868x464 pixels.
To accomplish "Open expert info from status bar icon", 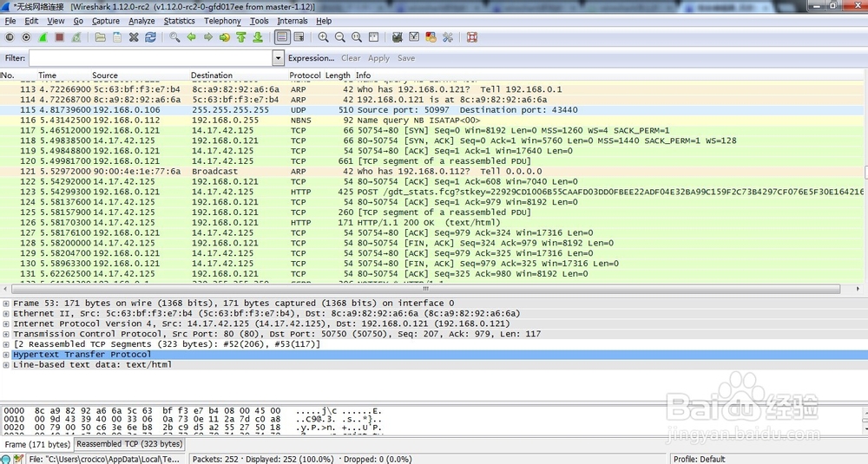I will tap(5, 459).
